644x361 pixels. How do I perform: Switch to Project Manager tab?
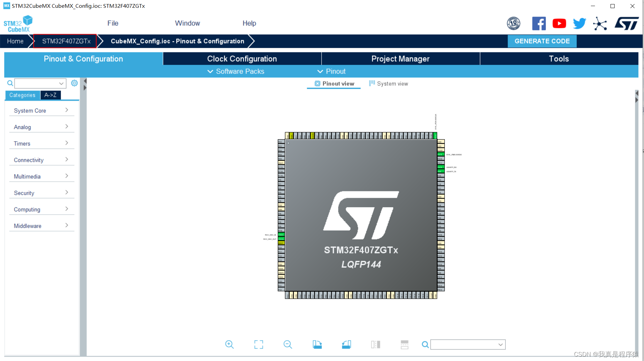[x=400, y=58]
